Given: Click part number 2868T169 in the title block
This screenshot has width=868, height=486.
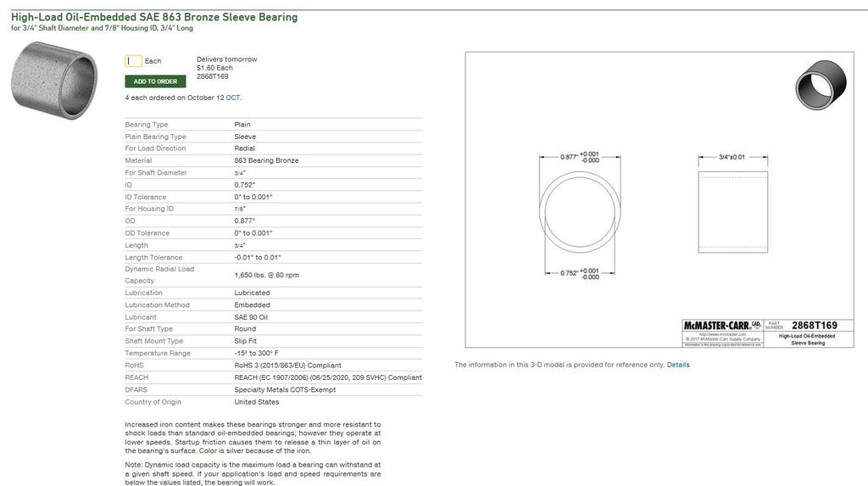Looking at the screenshot, I should [x=815, y=326].
